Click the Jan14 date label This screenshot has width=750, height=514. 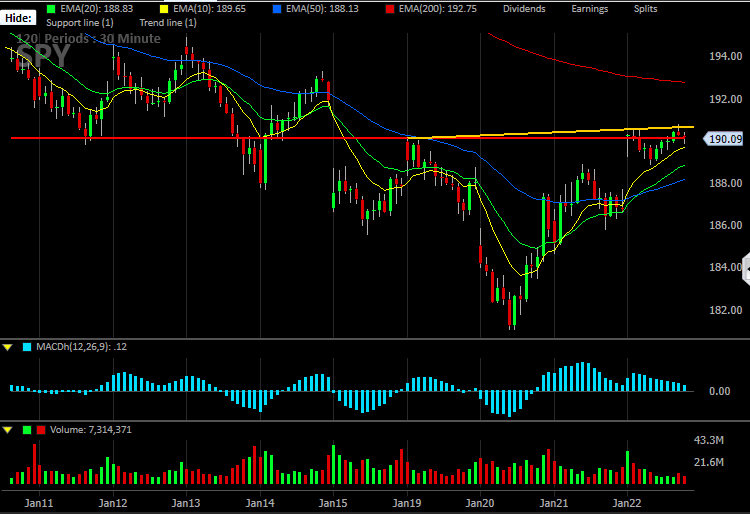(x=260, y=503)
